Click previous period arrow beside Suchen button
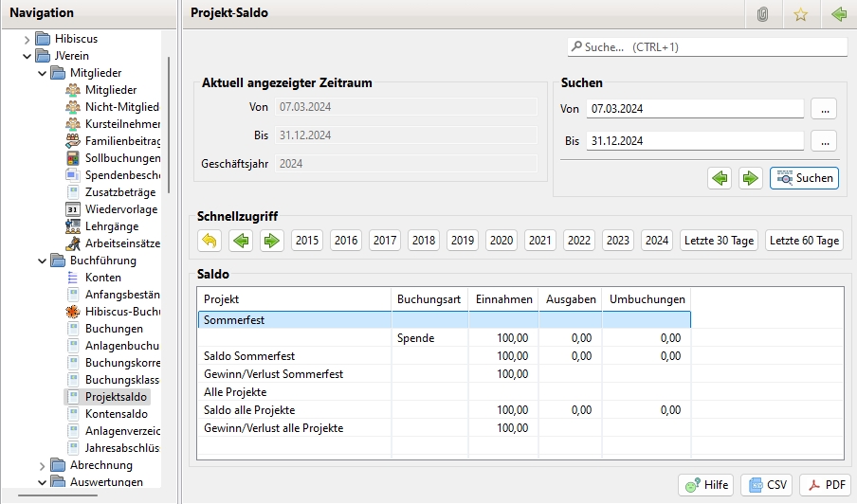The image size is (857, 504). click(720, 178)
